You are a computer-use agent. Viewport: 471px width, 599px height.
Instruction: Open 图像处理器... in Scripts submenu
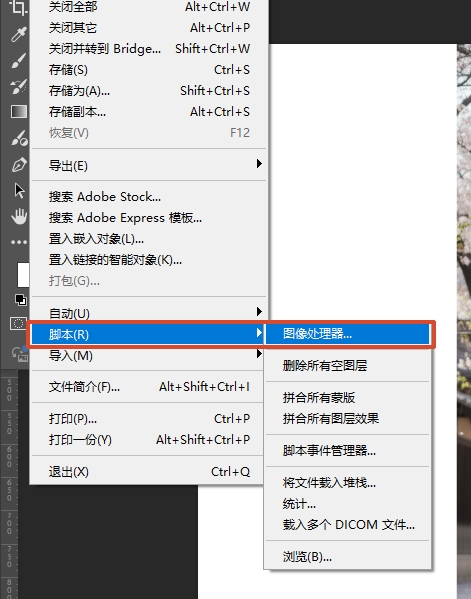point(348,334)
